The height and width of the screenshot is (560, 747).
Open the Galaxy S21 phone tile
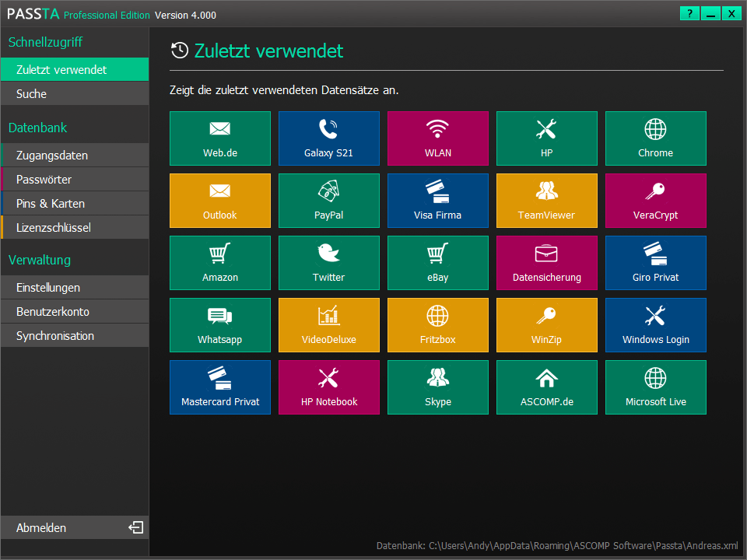pos(328,138)
